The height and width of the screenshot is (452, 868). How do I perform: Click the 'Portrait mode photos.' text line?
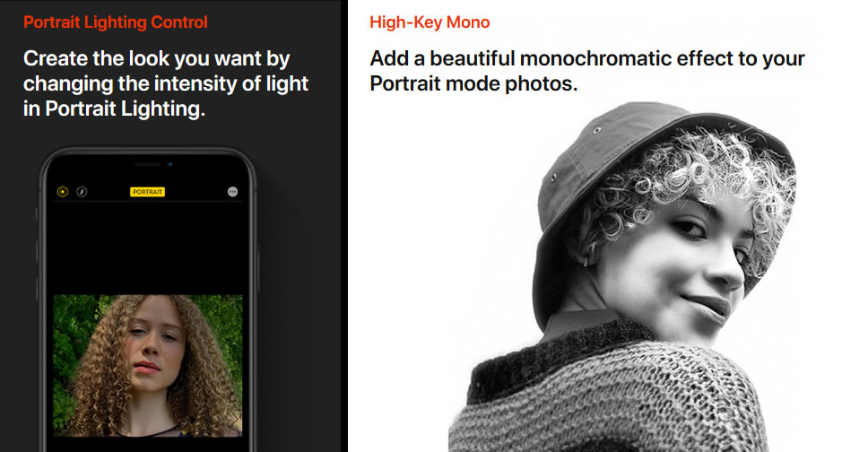tap(473, 83)
